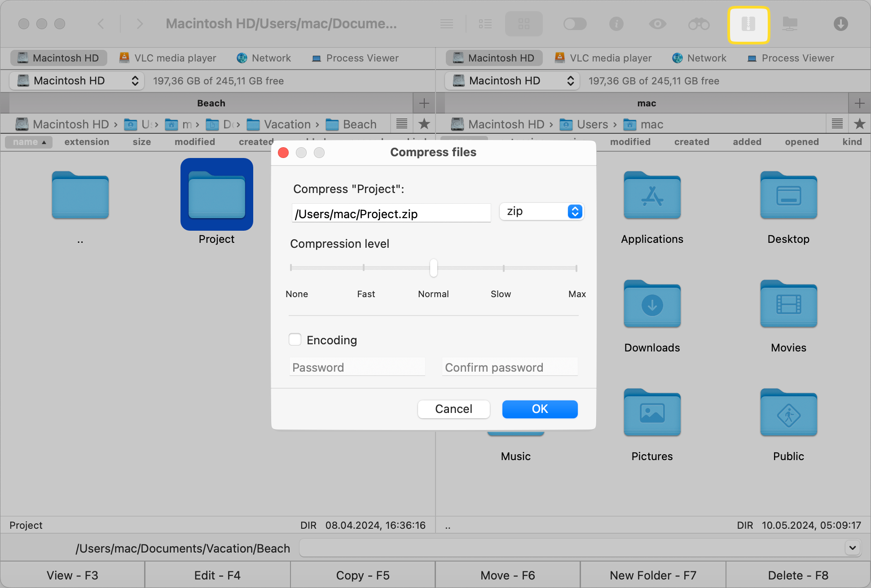871x588 pixels.
Task: Open the VLC media player favorite
Action: [168, 58]
